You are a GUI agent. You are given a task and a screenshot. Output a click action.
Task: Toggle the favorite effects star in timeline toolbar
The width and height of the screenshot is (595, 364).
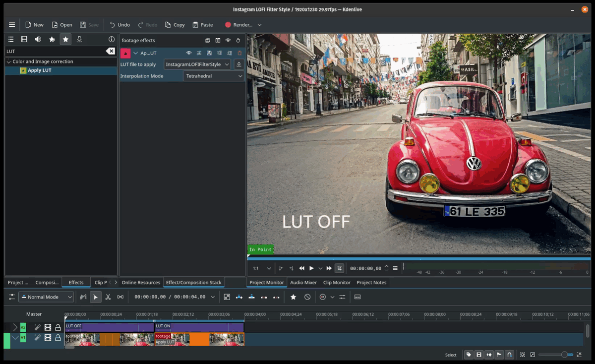click(293, 297)
